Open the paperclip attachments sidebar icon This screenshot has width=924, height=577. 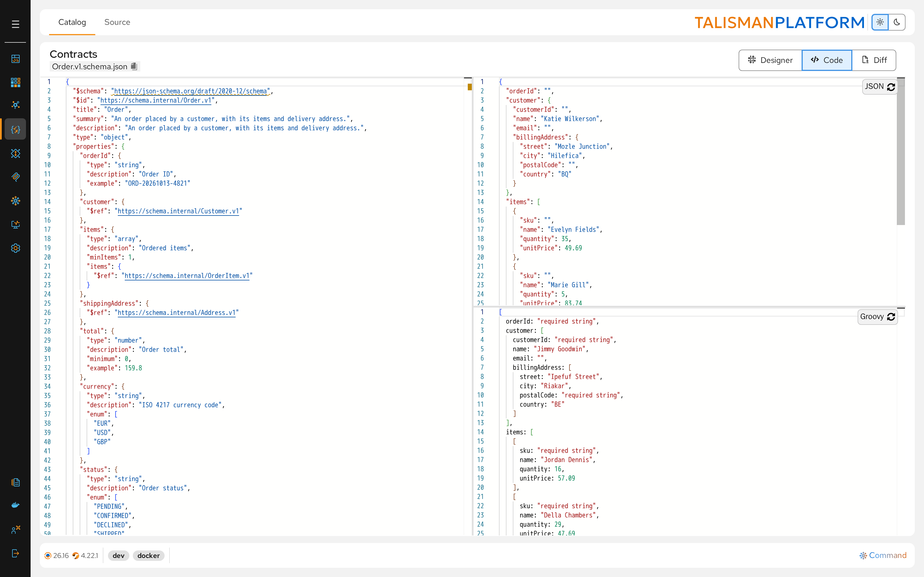click(15, 177)
